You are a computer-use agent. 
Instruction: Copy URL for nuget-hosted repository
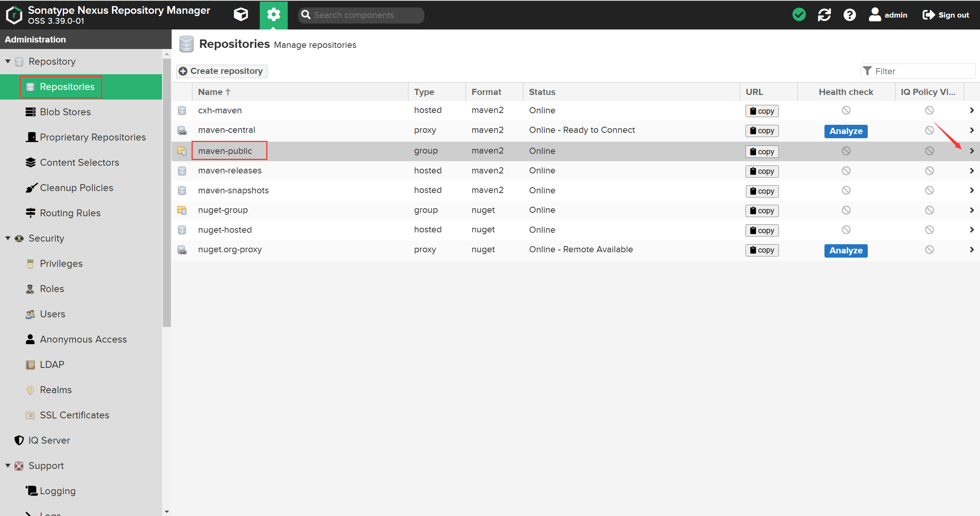(x=762, y=230)
